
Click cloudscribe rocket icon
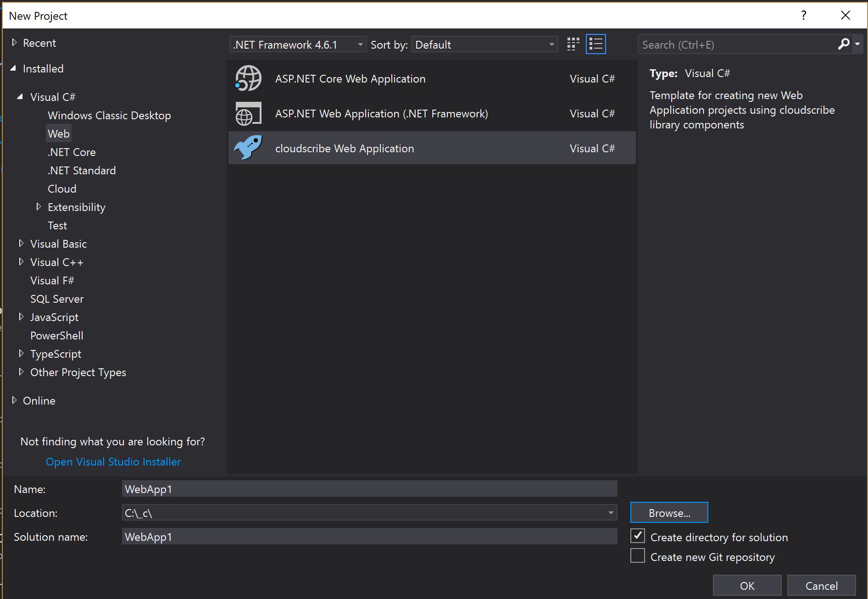[248, 148]
